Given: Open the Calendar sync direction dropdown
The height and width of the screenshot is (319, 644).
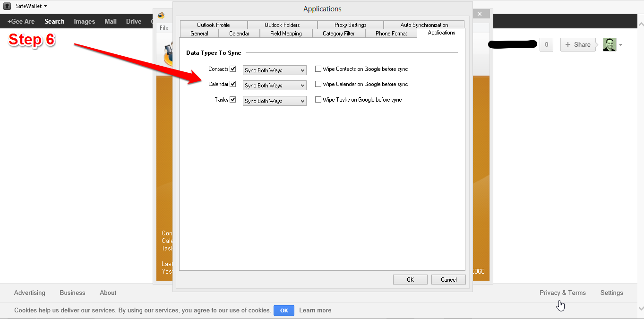Looking at the screenshot, I should pos(275,86).
